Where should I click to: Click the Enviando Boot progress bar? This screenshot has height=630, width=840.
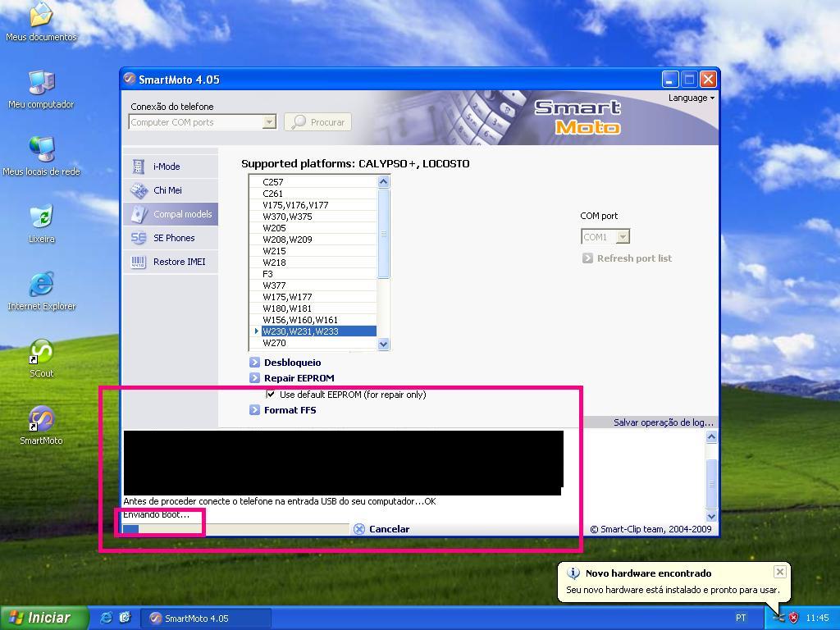235,529
